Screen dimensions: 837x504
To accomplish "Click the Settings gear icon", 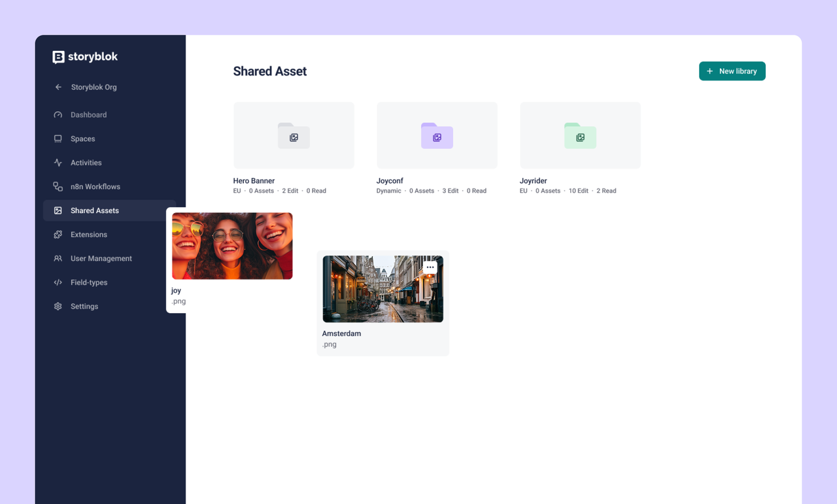I will pyautogui.click(x=58, y=307).
